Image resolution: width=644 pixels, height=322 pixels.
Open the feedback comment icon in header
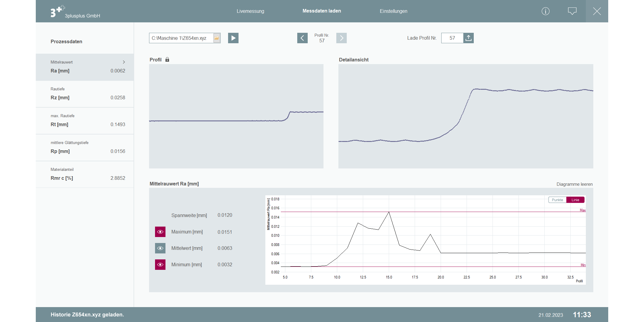(572, 11)
